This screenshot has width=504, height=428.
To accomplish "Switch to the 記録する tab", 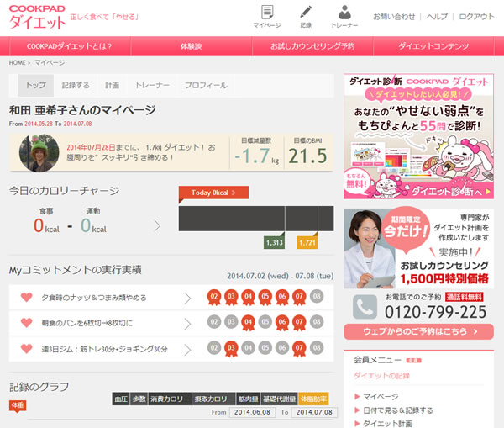I will (x=75, y=86).
